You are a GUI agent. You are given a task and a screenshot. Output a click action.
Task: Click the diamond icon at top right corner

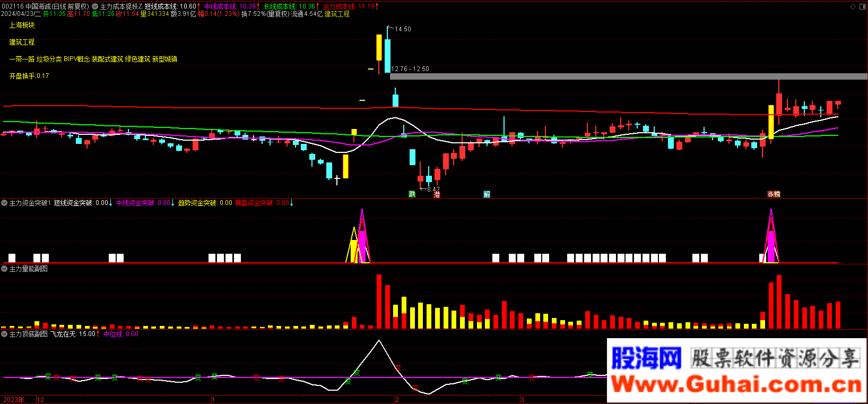pyautogui.click(x=853, y=6)
